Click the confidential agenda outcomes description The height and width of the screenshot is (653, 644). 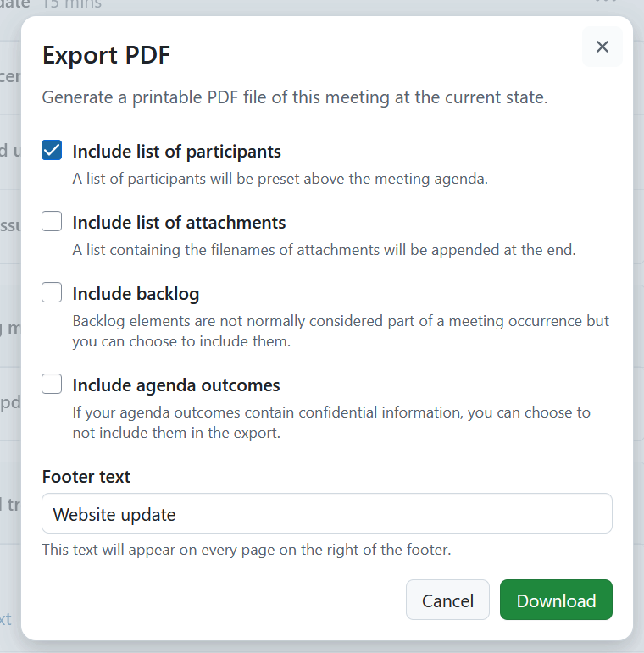tap(331, 423)
